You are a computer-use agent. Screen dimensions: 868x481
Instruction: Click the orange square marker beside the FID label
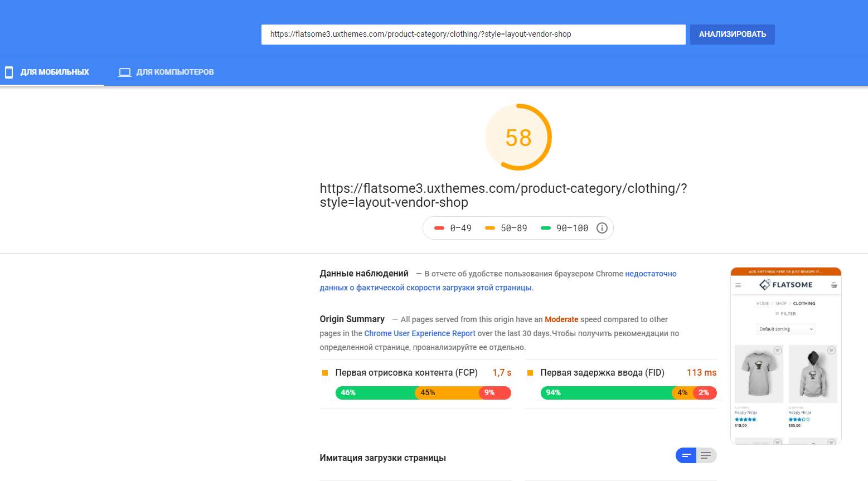click(x=530, y=373)
